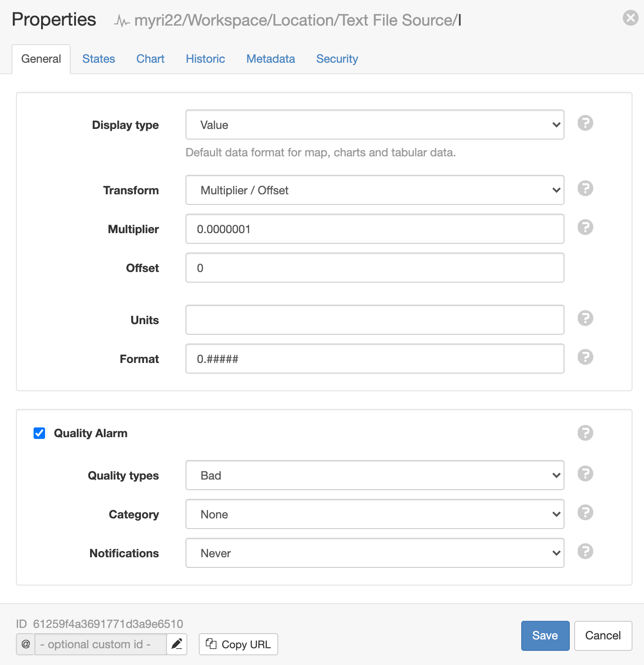
Task: Switch to the Historic tab
Action: (x=205, y=59)
